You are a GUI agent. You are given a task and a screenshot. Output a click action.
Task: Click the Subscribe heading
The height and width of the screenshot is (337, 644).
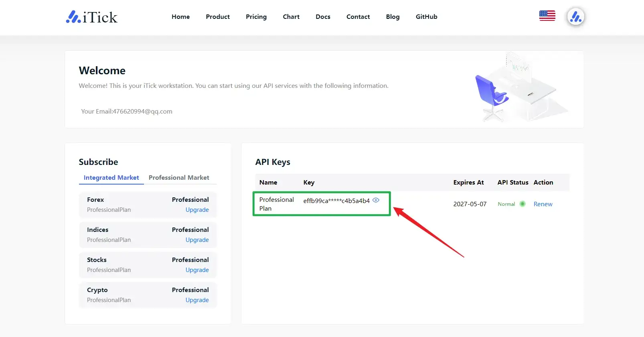click(x=98, y=162)
